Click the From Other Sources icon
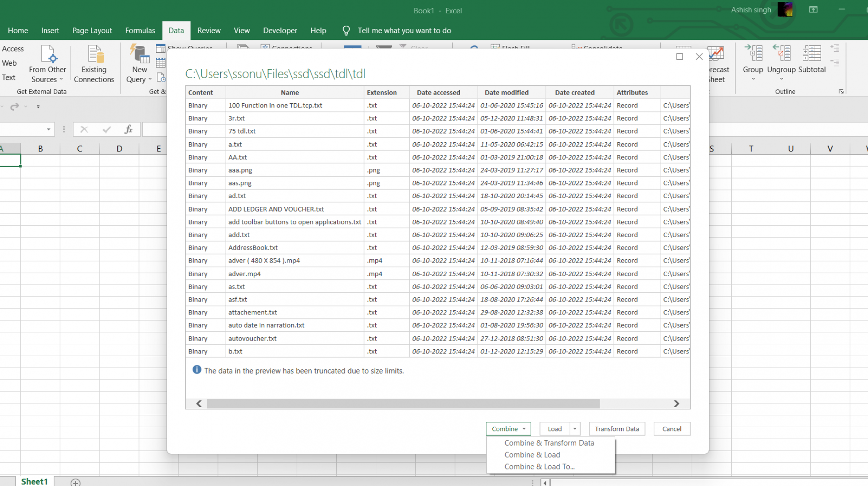This screenshot has width=868, height=486. click(48, 54)
